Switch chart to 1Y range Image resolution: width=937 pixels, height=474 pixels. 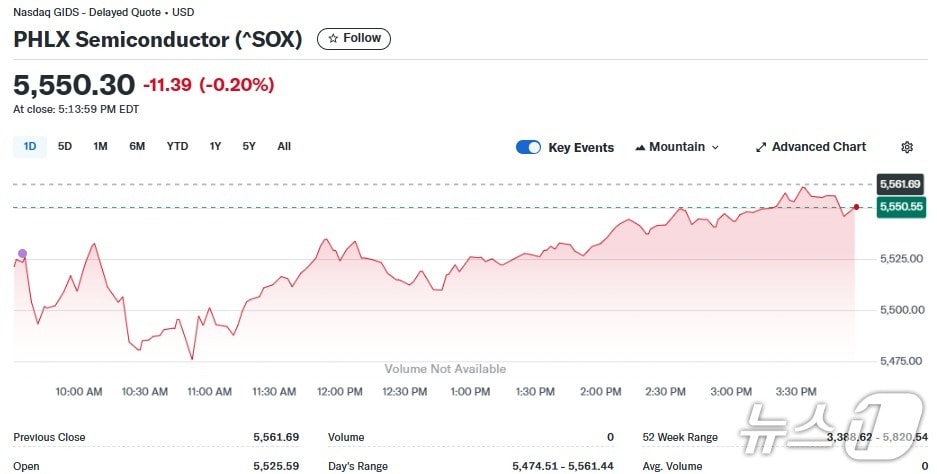tap(215, 146)
